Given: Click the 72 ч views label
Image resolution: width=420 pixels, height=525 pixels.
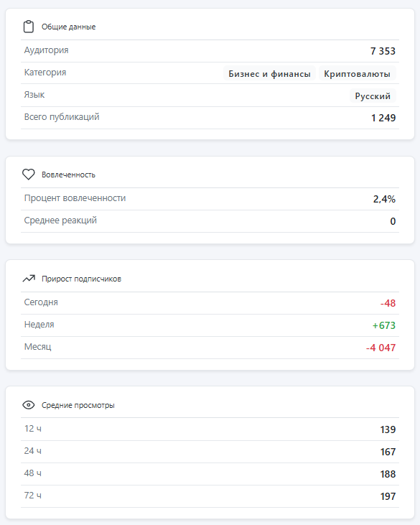Looking at the screenshot, I should (33, 496).
